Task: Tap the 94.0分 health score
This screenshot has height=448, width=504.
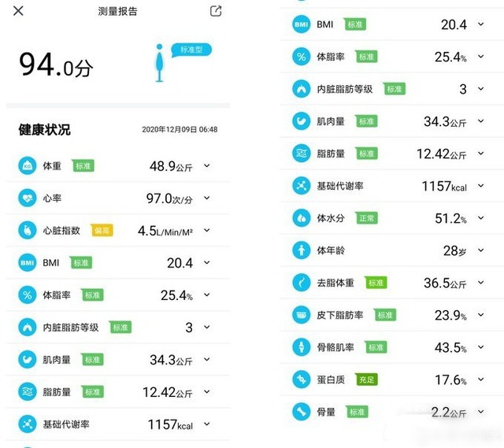Action: 56,65
